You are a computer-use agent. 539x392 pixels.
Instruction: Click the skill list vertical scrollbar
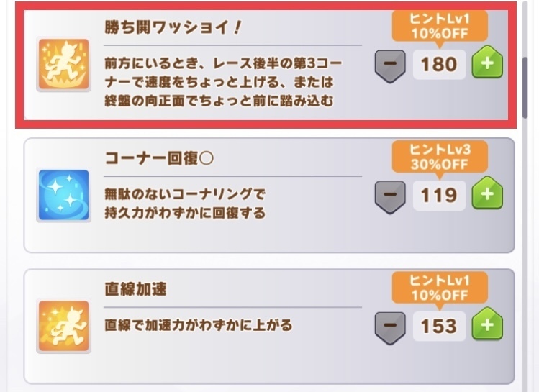point(525,88)
